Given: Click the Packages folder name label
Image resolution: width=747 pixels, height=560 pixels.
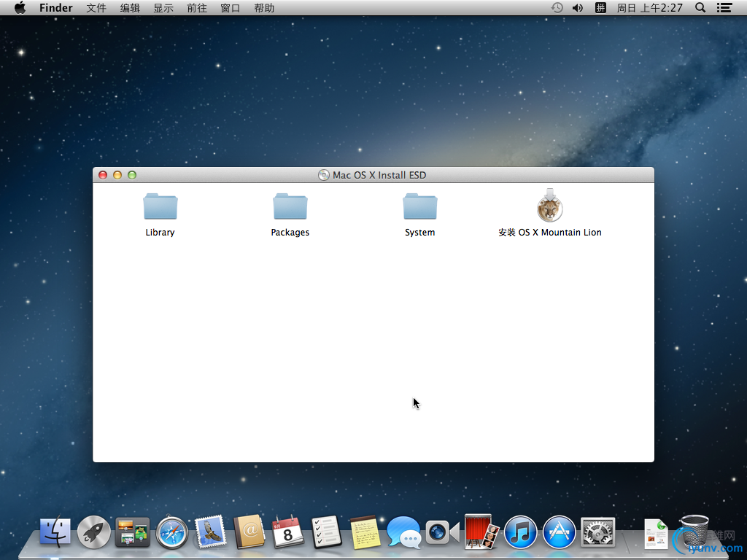Looking at the screenshot, I should (x=290, y=233).
